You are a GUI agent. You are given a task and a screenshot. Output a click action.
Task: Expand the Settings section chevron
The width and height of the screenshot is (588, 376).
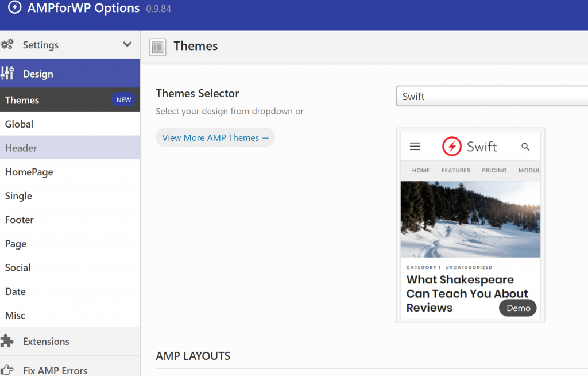point(127,44)
